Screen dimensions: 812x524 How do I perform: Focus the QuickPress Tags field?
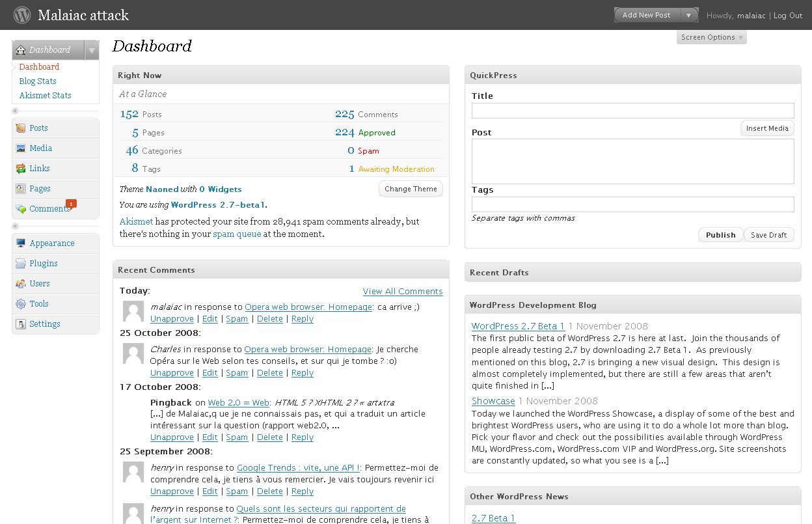[x=633, y=204]
